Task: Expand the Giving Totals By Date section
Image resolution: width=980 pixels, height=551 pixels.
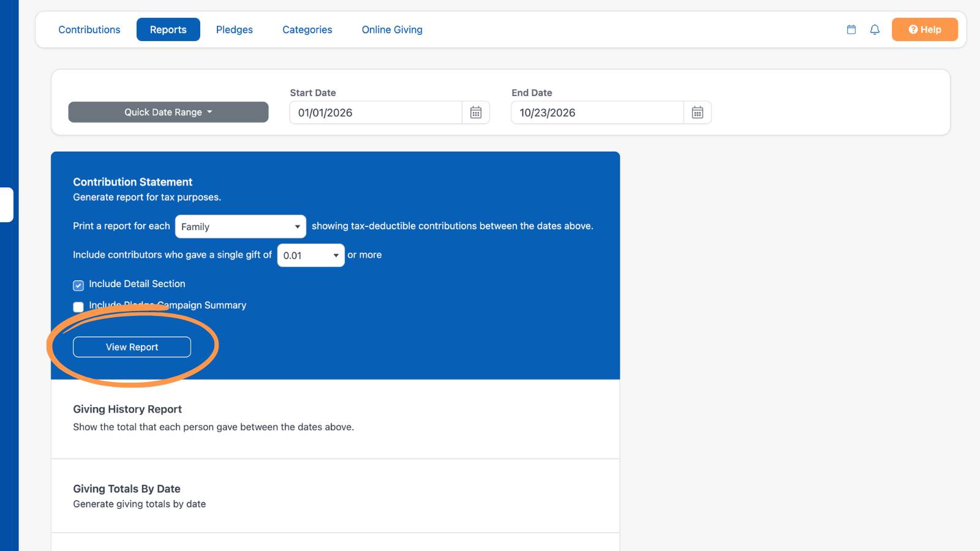Action: pyautogui.click(x=335, y=496)
